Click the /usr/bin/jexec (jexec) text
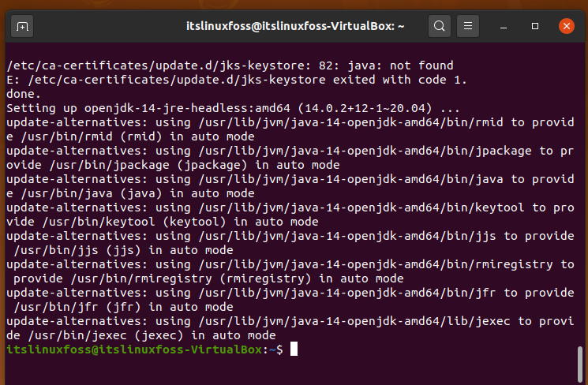 tap(106, 335)
